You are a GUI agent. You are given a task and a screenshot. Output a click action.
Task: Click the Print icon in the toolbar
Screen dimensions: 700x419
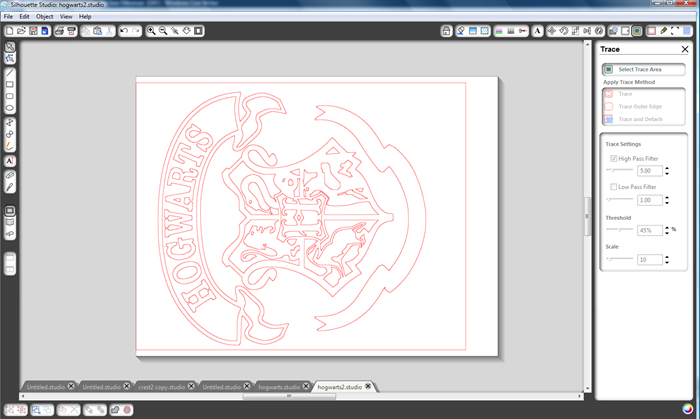59,31
